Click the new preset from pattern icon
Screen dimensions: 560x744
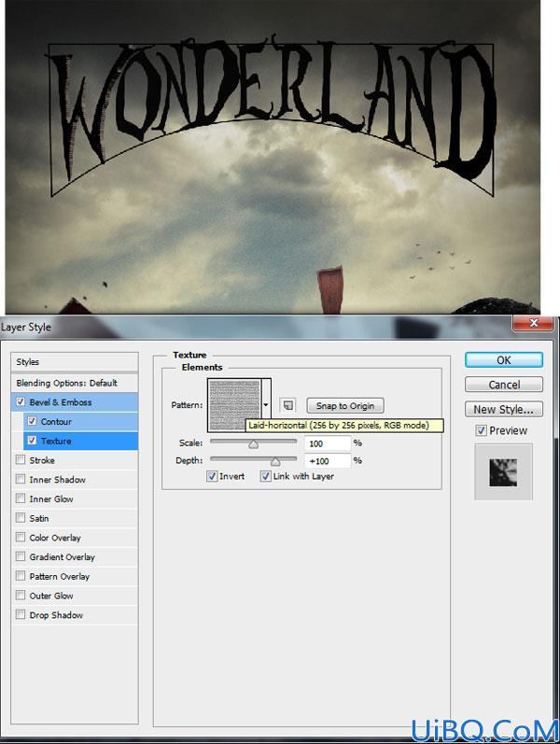point(287,405)
